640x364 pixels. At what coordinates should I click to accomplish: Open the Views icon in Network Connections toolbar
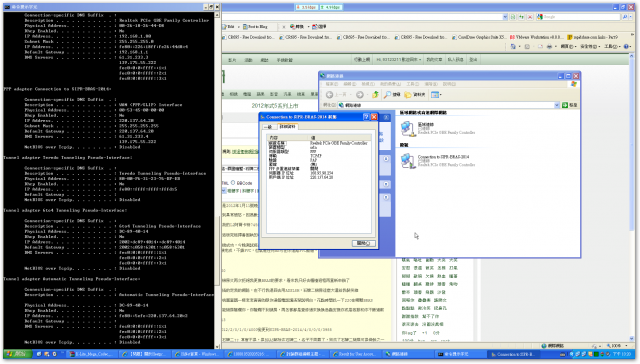pos(435,95)
